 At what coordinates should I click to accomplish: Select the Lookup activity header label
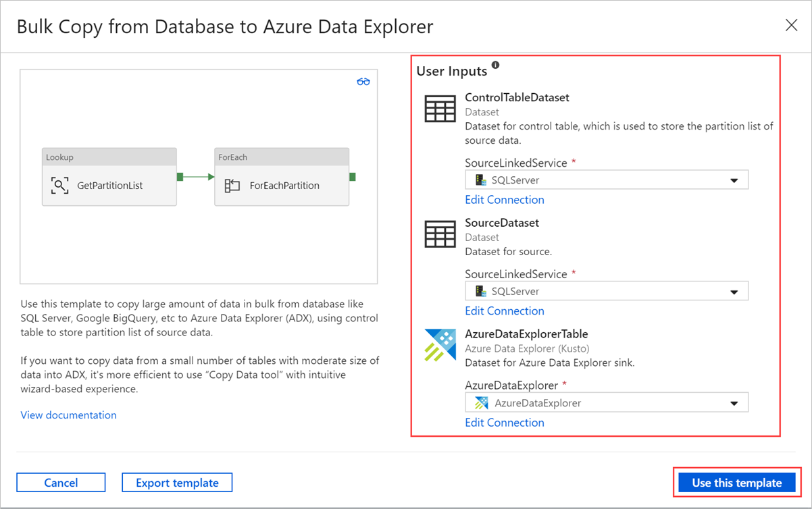click(x=59, y=157)
